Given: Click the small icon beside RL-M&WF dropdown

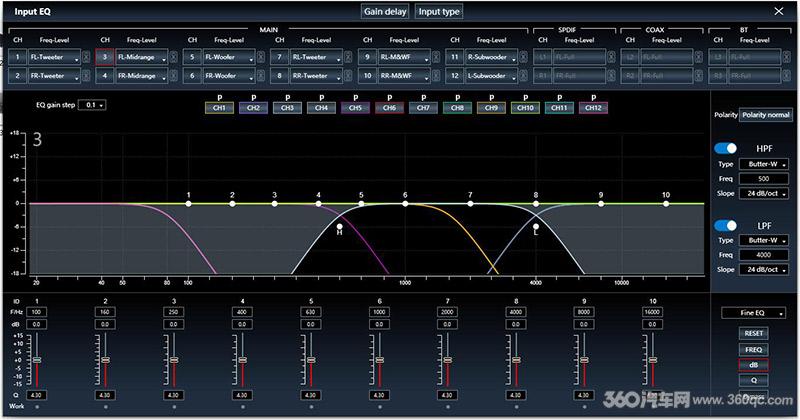Looking at the screenshot, I should [x=436, y=57].
